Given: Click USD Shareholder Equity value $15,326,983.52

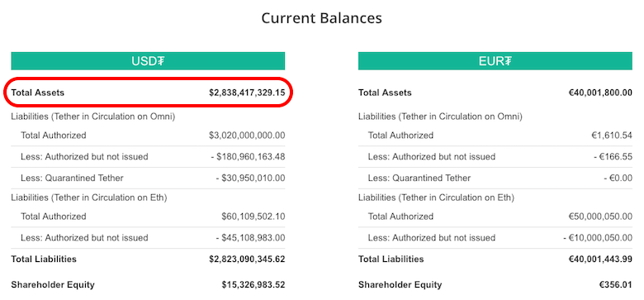Looking at the screenshot, I should (x=253, y=284).
